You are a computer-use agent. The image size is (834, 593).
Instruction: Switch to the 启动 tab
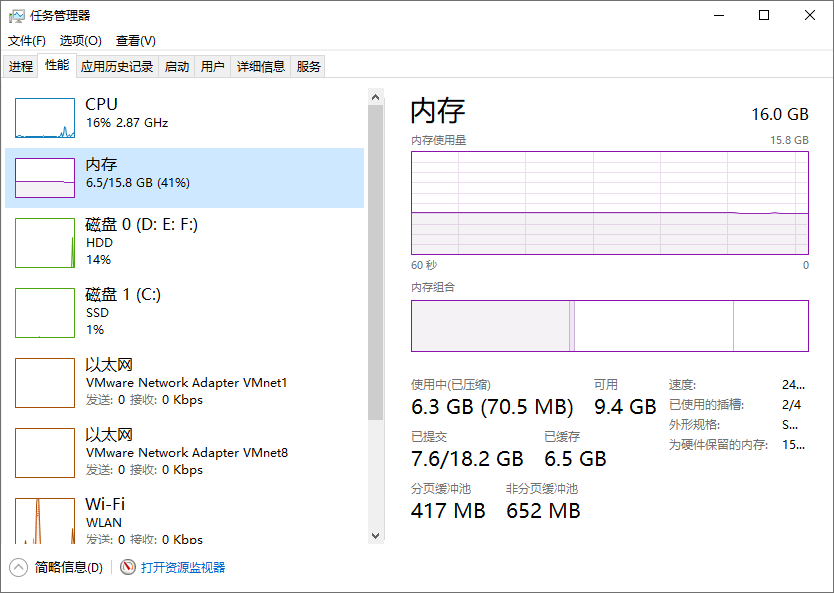(177, 67)
